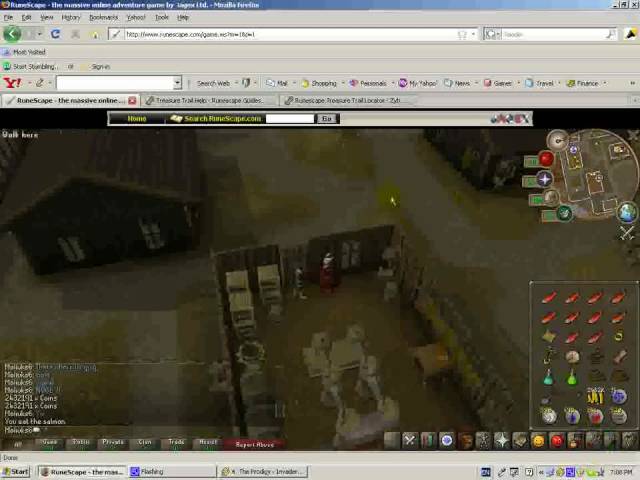Click the clue scroll item in inventory
The width and height of the screenshot is (640, 480).
click(x=549, y=337)
